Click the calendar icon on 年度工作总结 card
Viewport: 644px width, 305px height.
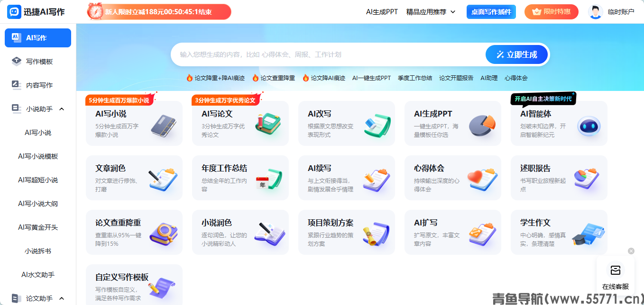click(269, 180)
